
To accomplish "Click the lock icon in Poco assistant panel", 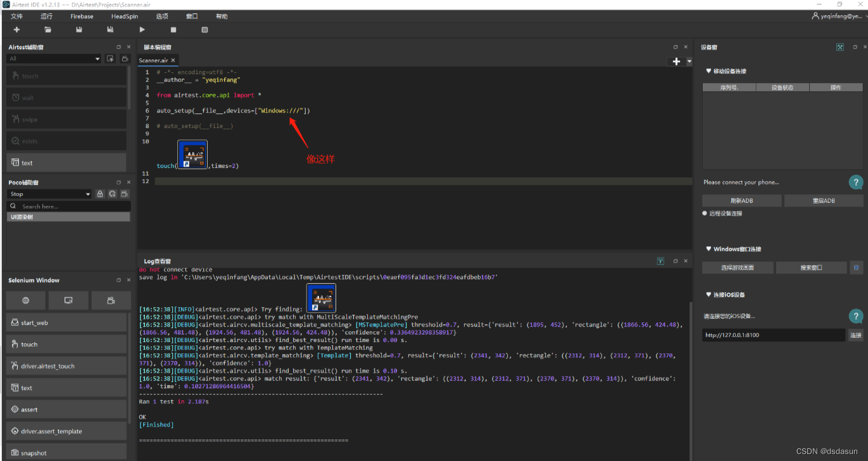I will [100, 194].
